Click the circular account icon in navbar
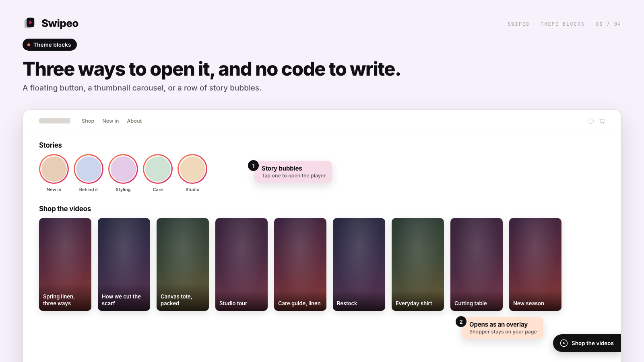This screenshot has width=644, height=362. tap(590, 121)
